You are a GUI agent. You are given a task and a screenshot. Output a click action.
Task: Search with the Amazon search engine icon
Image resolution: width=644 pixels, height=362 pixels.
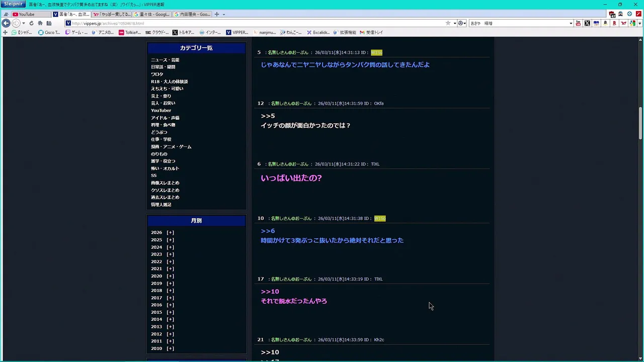[605, 23]
